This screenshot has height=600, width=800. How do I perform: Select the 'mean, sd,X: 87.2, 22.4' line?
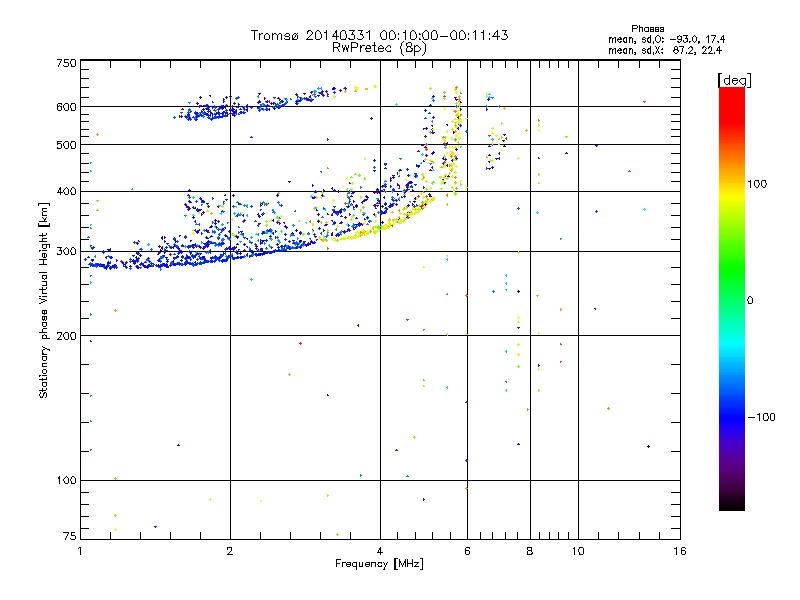tap(665, 50)
